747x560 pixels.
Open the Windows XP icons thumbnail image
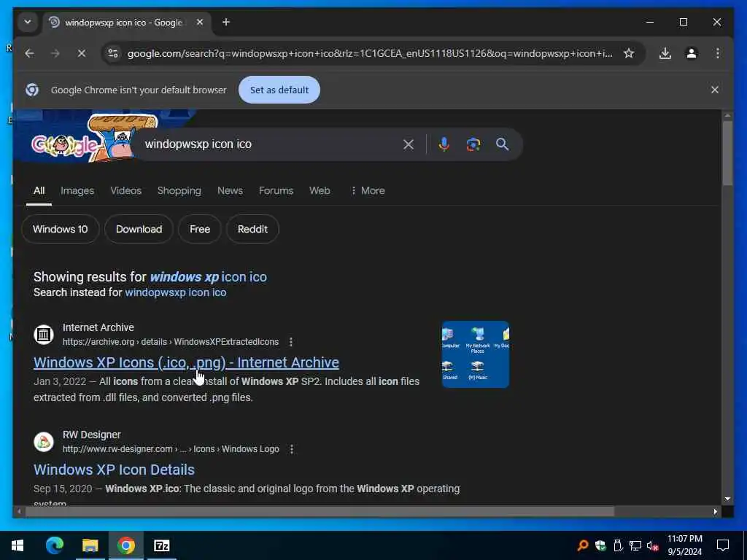click(x=476, y=354)
